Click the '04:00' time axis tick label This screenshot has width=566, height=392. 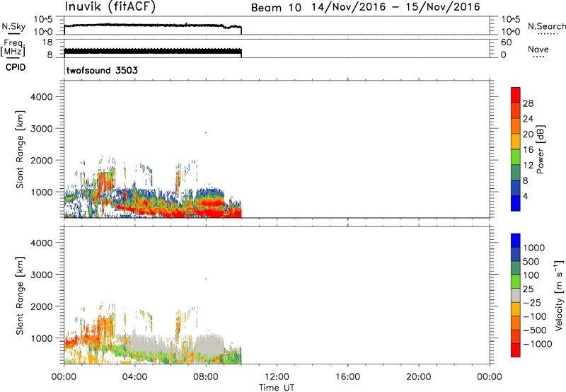135,377
